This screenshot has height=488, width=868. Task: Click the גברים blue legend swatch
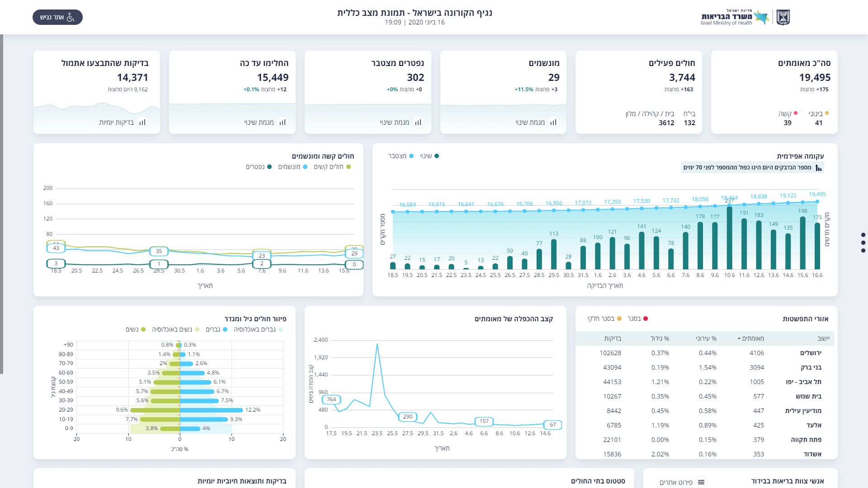225,329
